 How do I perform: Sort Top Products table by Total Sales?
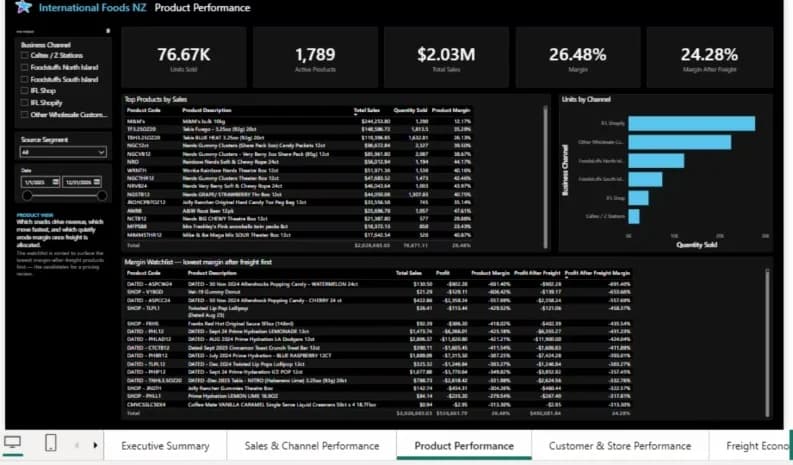point(367,110)
